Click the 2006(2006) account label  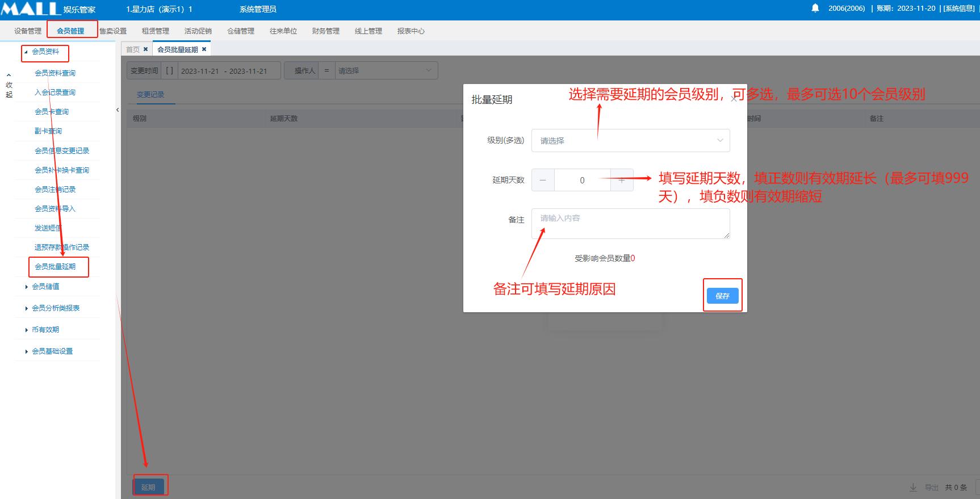(x=847, y=9)
